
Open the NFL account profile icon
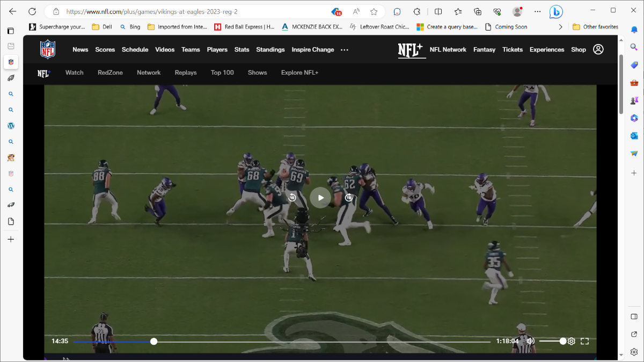598,49
